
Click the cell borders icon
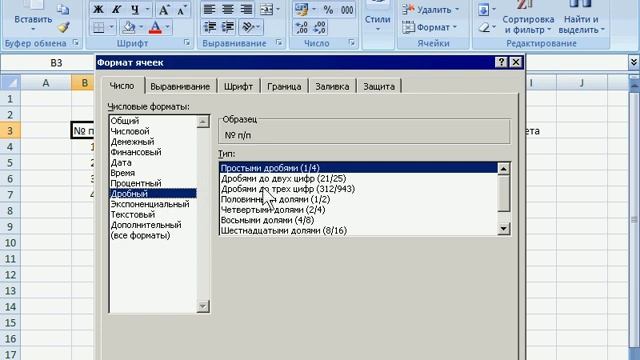point(98,27)
